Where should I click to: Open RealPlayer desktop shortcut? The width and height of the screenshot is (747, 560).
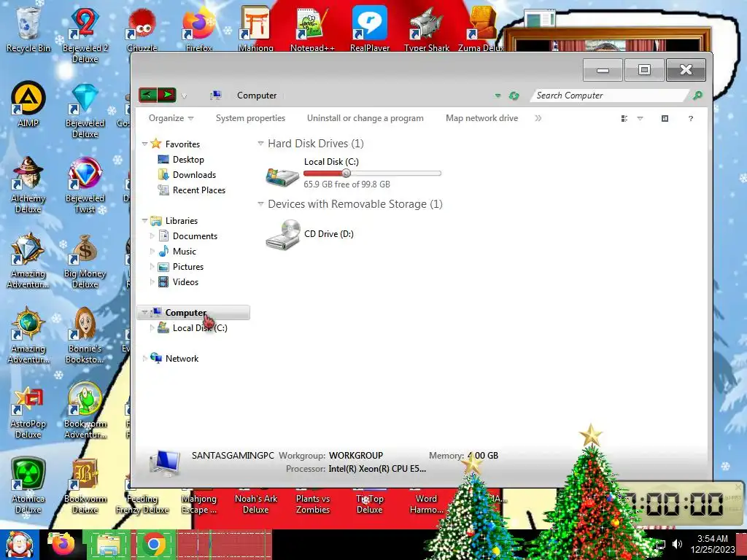[x=370, y=28]
